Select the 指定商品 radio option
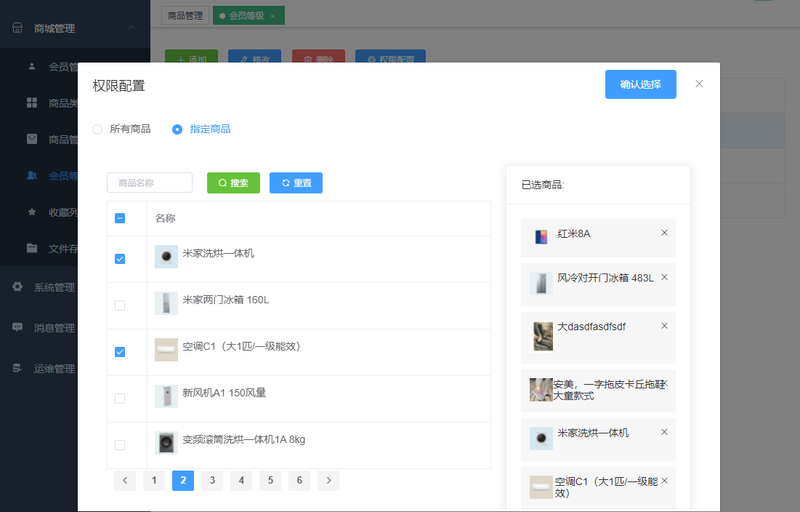The width and height of the screenshot is (800, 512). click(177, 129)
